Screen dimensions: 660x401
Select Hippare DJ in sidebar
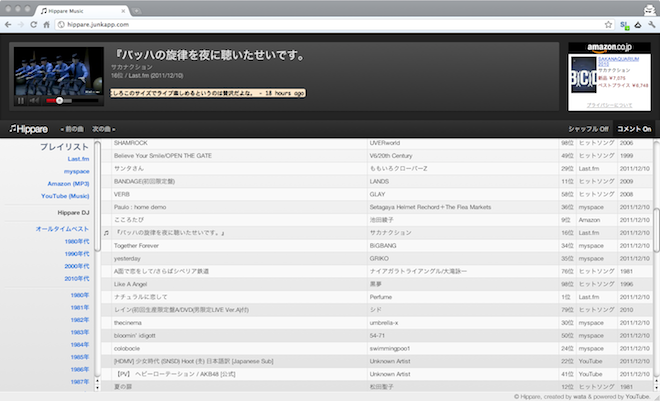[x=73, y=212]
